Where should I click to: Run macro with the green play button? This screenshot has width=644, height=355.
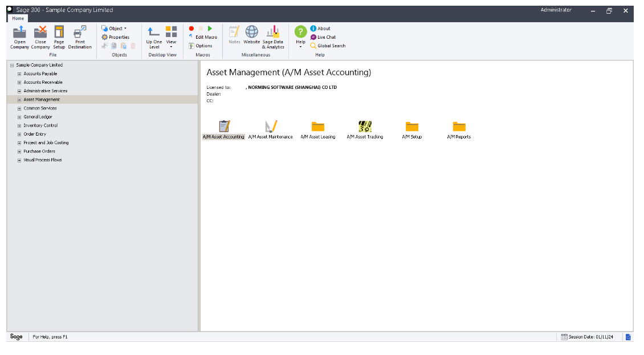[210, 28]
